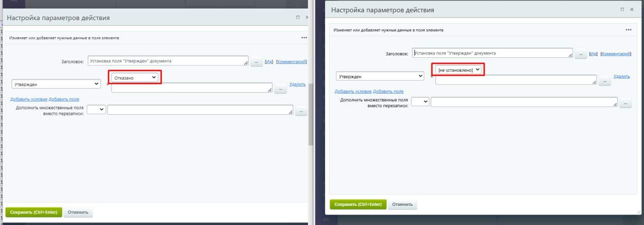Click 'Комментарий' link in left dialog
This screenshot has height=225, width=644.
[x=291, y=61]
